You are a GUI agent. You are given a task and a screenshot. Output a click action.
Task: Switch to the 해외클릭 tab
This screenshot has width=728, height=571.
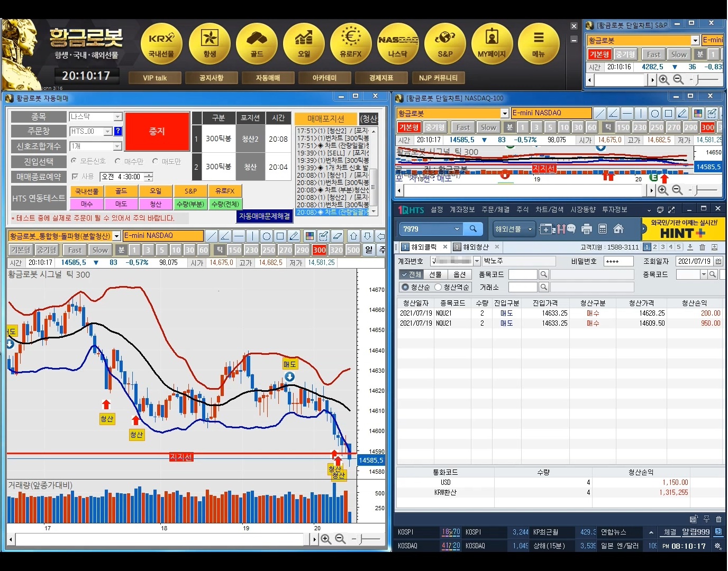424,247
